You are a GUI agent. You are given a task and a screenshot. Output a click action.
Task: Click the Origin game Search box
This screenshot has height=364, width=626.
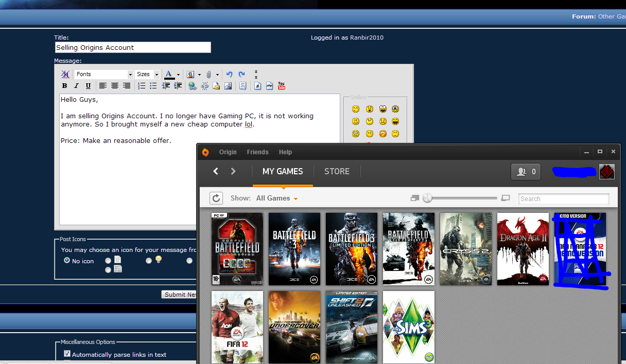coord(564,199)
